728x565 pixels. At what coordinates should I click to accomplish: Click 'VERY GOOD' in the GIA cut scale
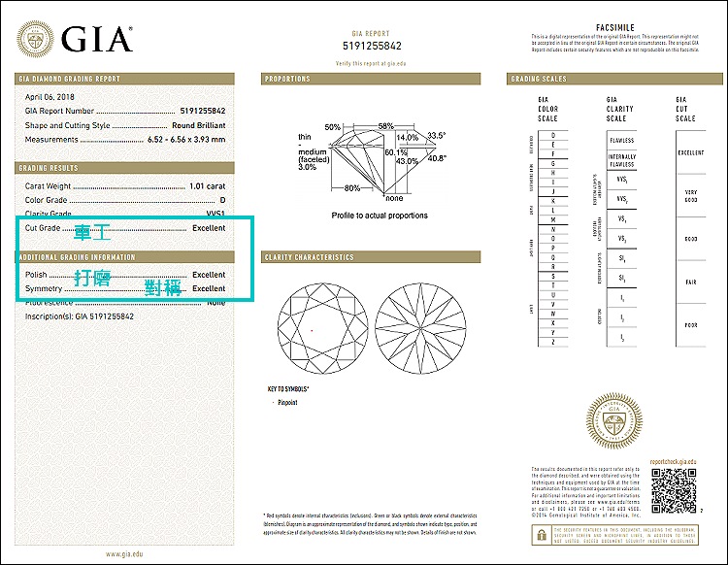point(691,196)
